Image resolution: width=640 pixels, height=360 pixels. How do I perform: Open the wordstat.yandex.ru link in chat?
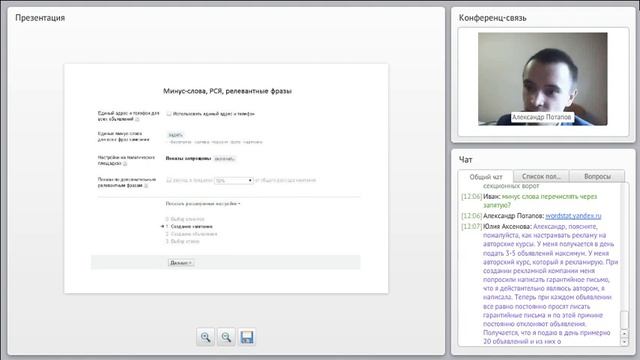[x=573, y=216]
